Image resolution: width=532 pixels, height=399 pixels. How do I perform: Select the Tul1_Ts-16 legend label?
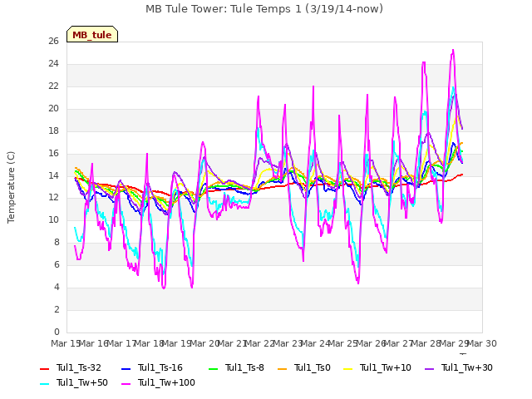point(160,367)
